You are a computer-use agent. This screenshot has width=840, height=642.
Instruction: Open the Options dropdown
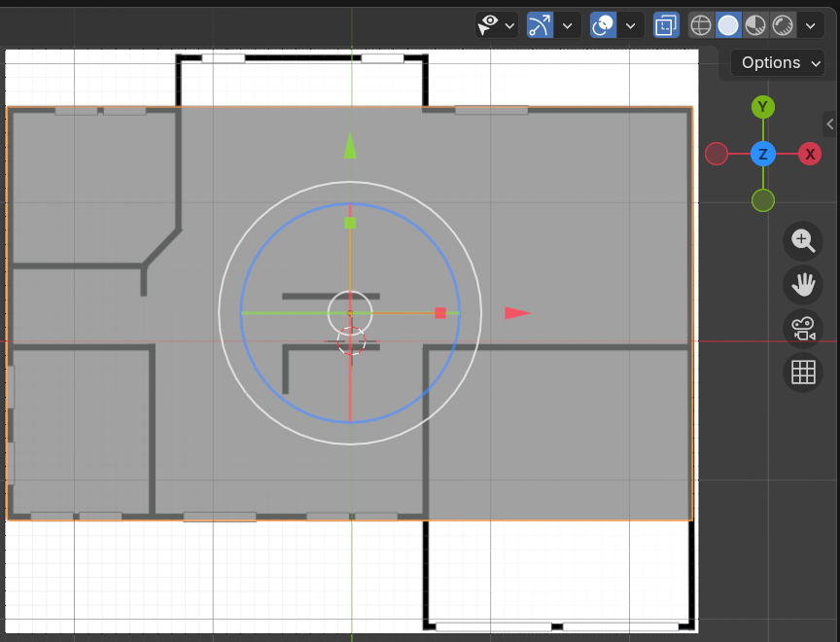click(x=778, y=62)
